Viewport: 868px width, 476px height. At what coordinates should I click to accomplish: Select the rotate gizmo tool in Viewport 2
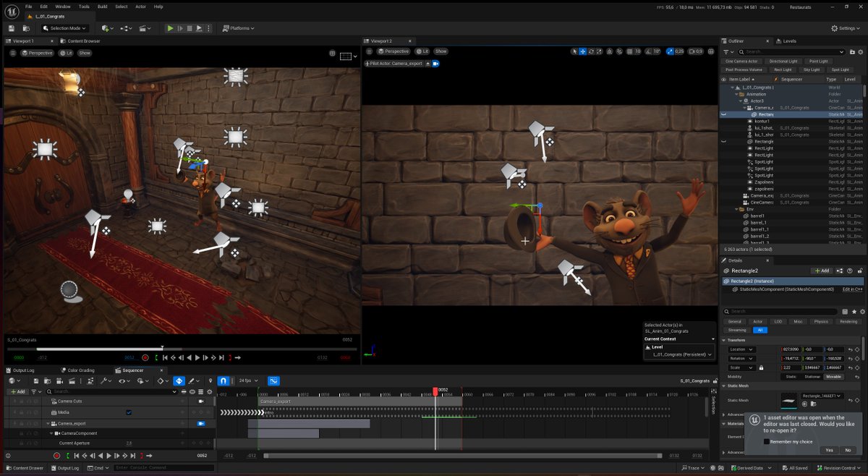[x=592, y=51]
